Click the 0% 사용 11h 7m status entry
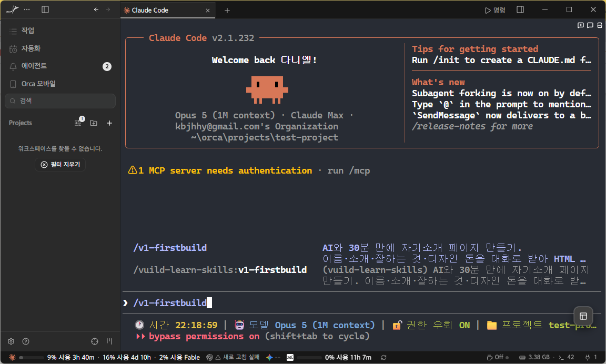Viewport: 606px width, 364px height. (x=348, y=358)
